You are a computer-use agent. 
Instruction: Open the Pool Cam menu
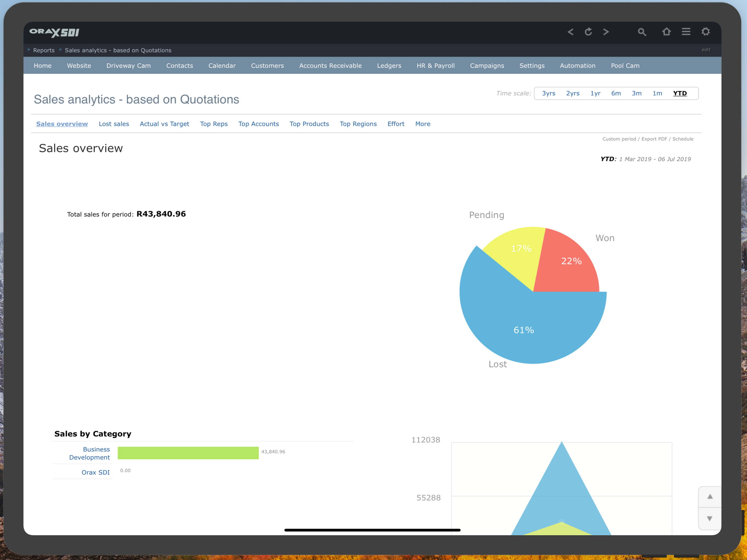coord(625,66)
